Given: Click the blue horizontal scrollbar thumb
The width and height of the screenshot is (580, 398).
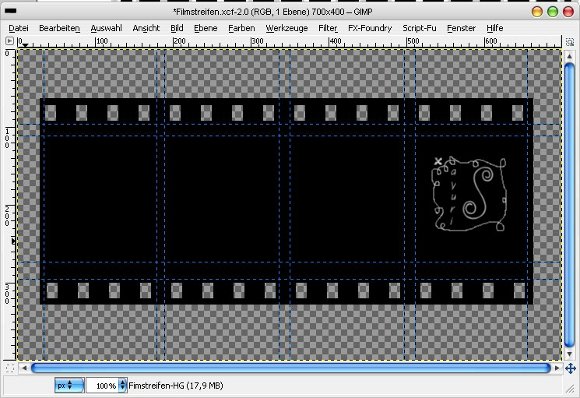Looking at the screenshot, I should [291, 368].
